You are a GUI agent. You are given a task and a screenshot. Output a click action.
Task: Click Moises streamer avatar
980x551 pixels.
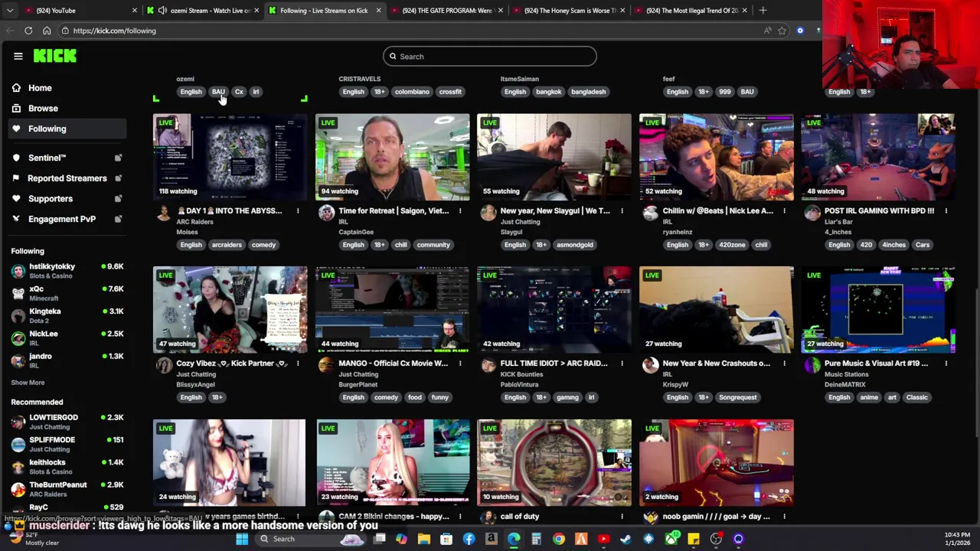[164, 214]
